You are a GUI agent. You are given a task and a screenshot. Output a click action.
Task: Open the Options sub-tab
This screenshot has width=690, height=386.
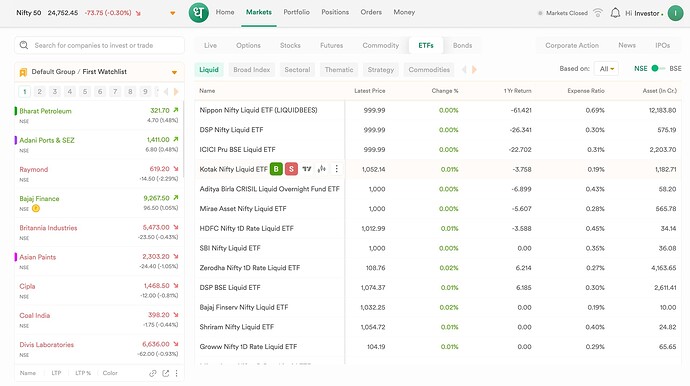point(248,45)
